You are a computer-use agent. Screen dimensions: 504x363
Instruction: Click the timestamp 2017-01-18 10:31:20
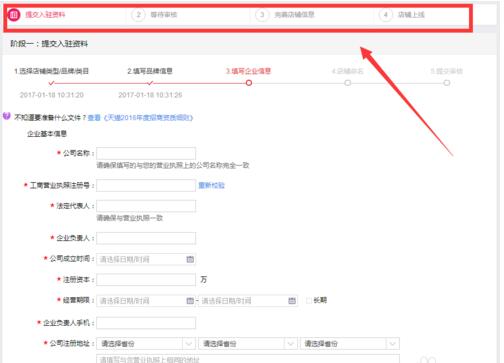[52, 95]
